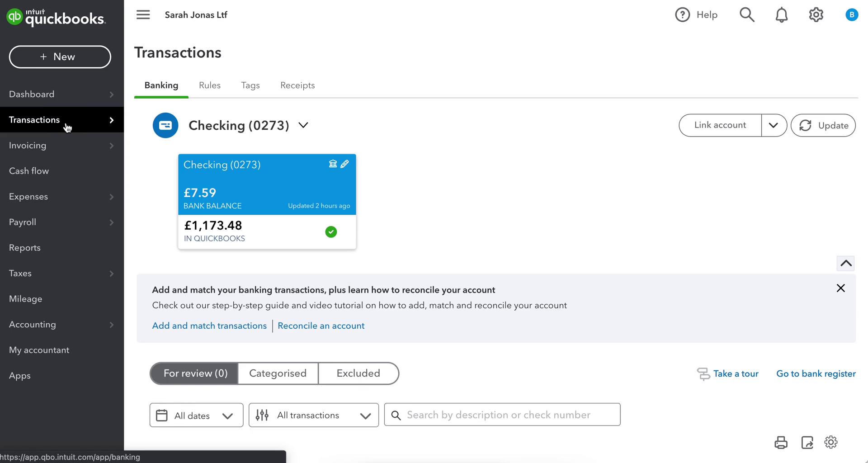The height and width of the screenshot is (463, 868).
Task: Collapse the account cards section
Action: pos(846,263)
